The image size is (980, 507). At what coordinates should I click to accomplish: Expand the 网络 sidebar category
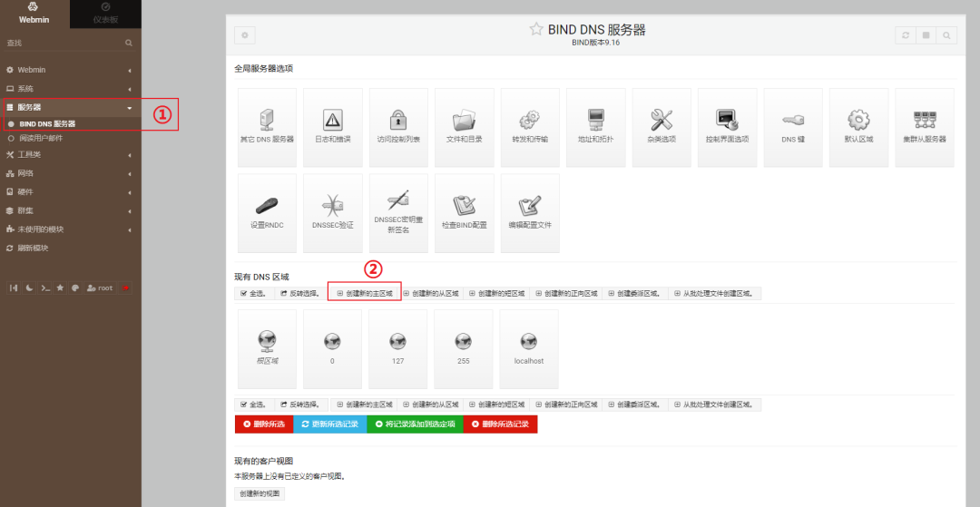click(x=71, y=173)
